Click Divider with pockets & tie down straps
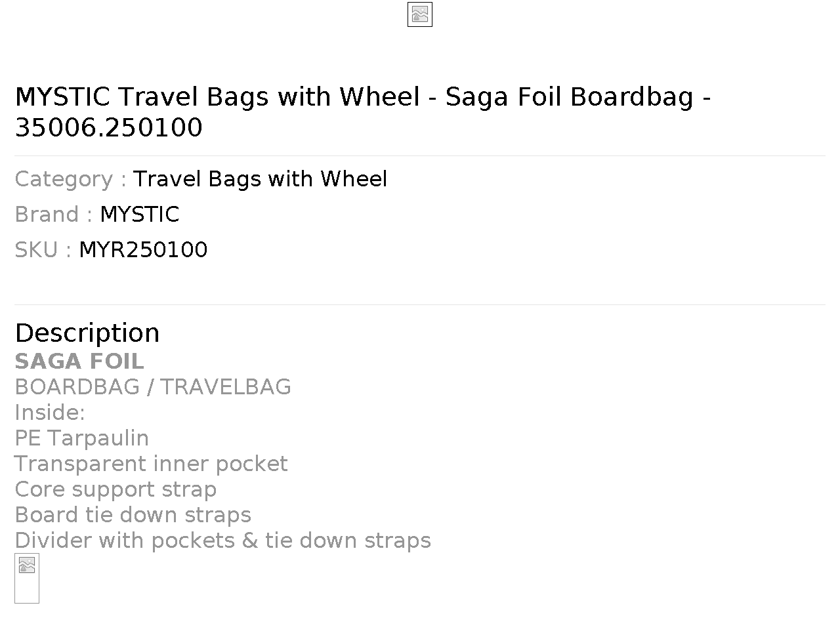 pos(222,541)
